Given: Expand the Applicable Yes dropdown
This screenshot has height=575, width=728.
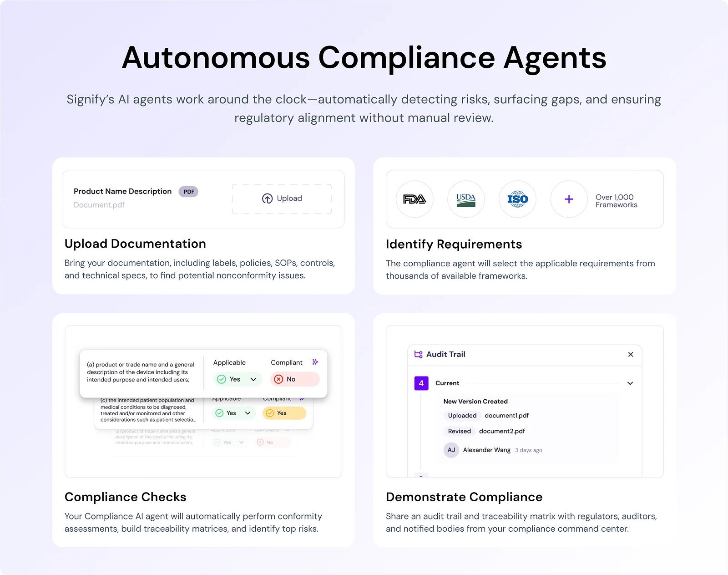Looking at the screenshot, I should point(254,379).
